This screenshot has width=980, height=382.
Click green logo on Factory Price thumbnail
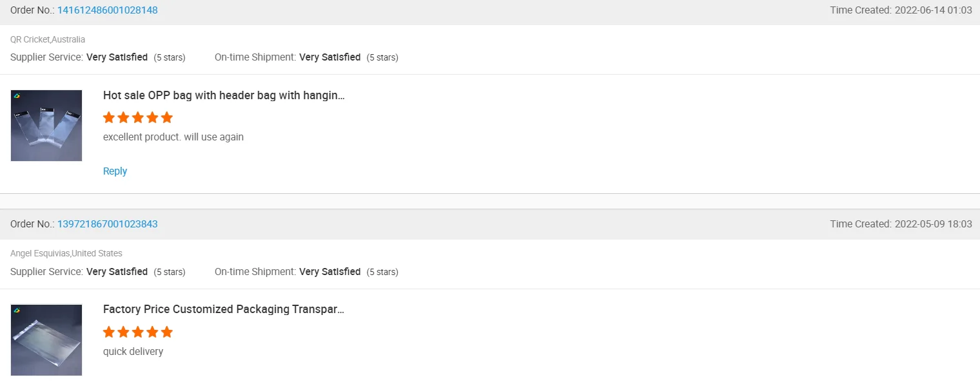point(17,310)
